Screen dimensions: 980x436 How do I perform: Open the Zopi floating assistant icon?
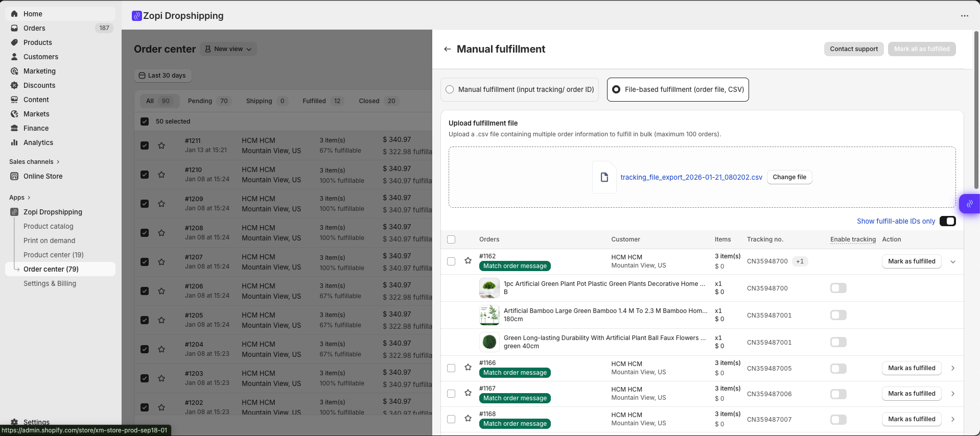tap(969, 204)
